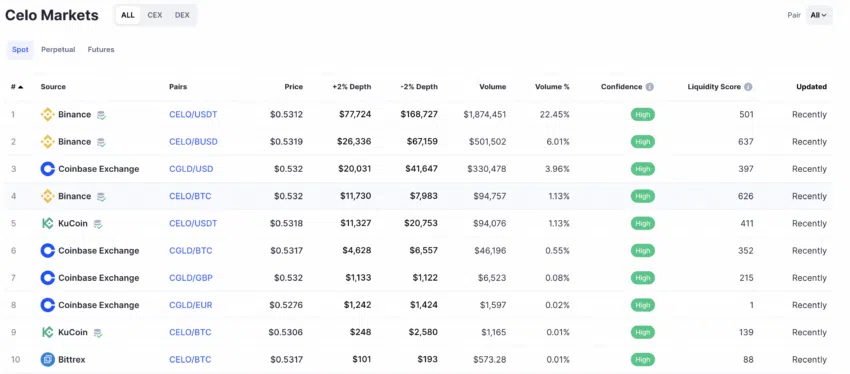Click the KuCoin logo in row 5
The width and height of the screenshot is (850, 374).
tap(48, 223)
